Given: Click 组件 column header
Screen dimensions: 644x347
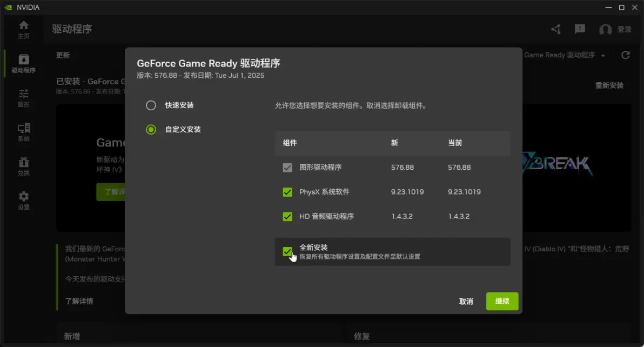Looking at the screenshot, I should (x=290, y=143).
